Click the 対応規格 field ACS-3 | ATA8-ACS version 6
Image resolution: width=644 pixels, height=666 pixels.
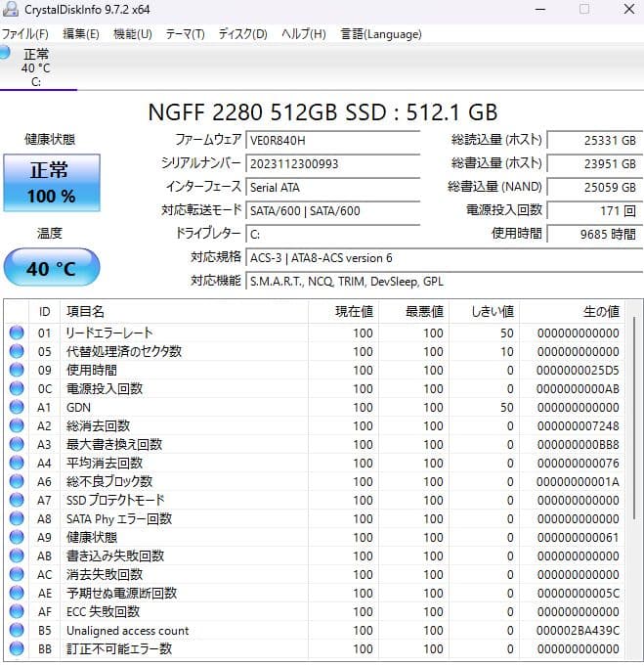(445, 258)
